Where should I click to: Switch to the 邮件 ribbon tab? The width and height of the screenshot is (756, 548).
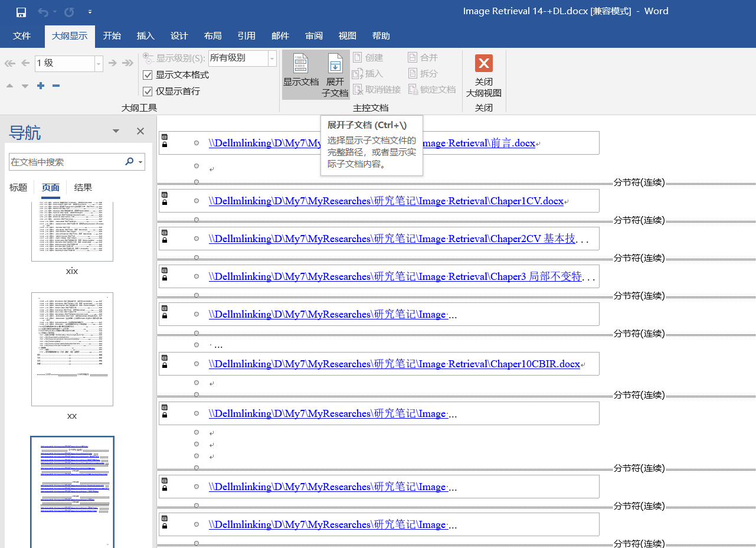280,36
